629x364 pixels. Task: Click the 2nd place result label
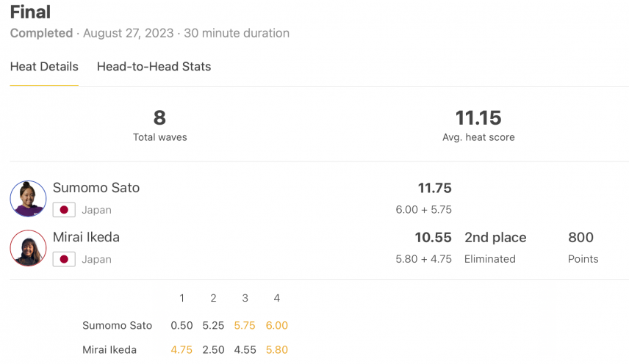coord(495,238)
